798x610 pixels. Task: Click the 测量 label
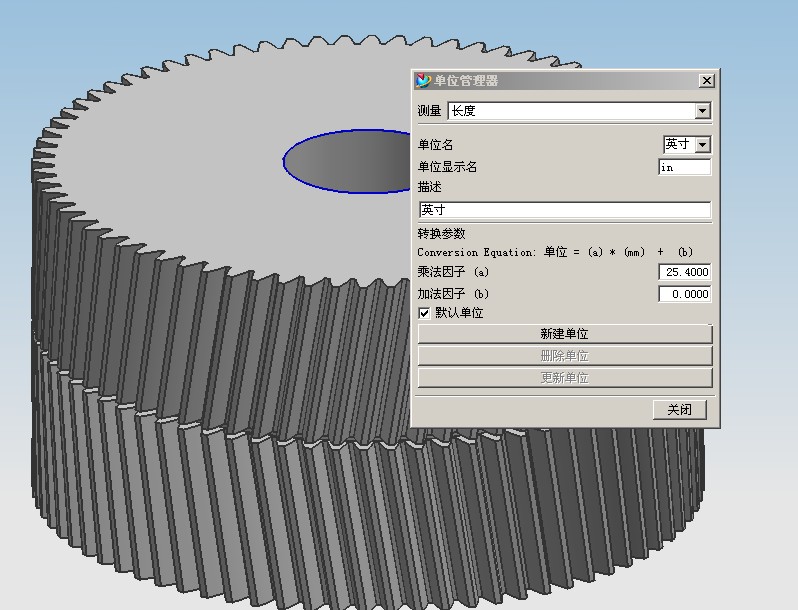(429, 111)
